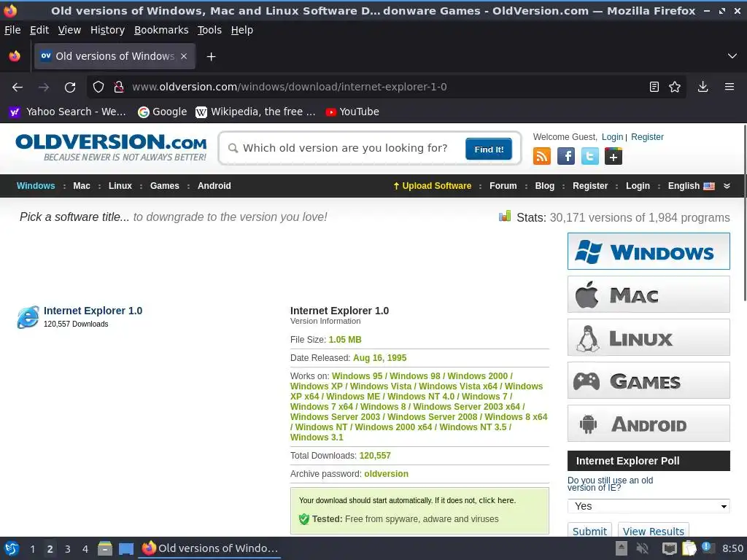The width and height of the screenshot is (747, 560).
Task: Click the muted volume tray icon
Action: [643, 548]
